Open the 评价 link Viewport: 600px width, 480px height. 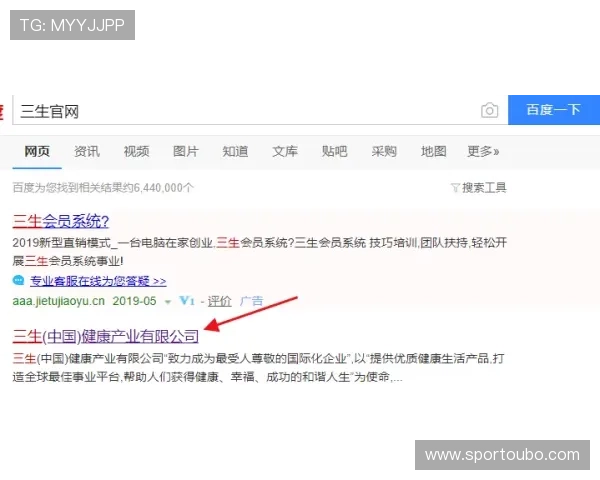pyautogui.click(x=220, y=301)
